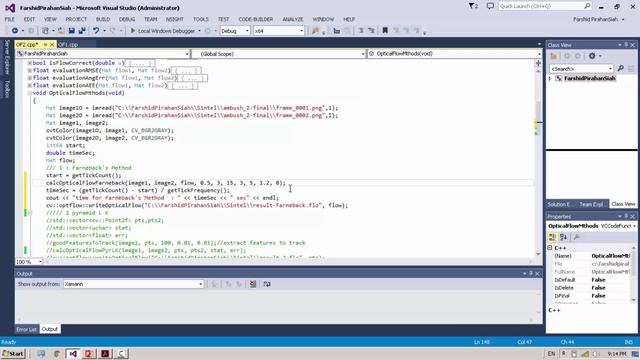Click Properties alphabetical sort icon
This screenshot has height=360, width=640.
pyautogui.click(x=564, y=237)
